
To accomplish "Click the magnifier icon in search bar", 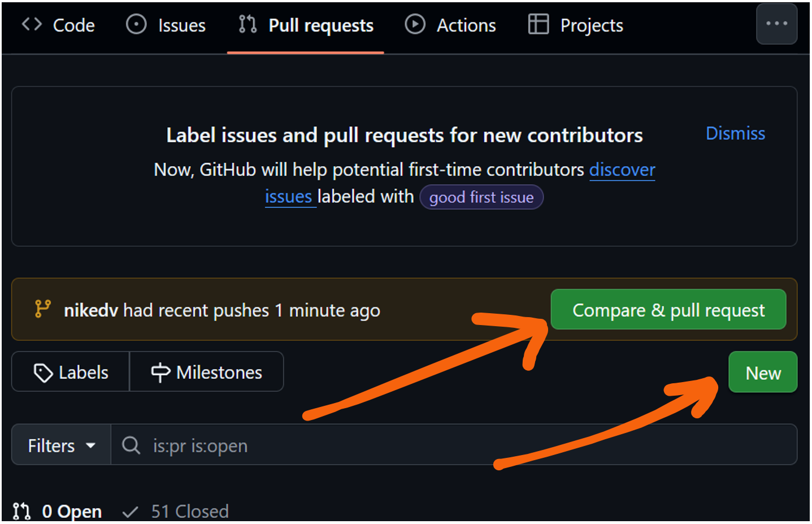I will click(131, 445).
